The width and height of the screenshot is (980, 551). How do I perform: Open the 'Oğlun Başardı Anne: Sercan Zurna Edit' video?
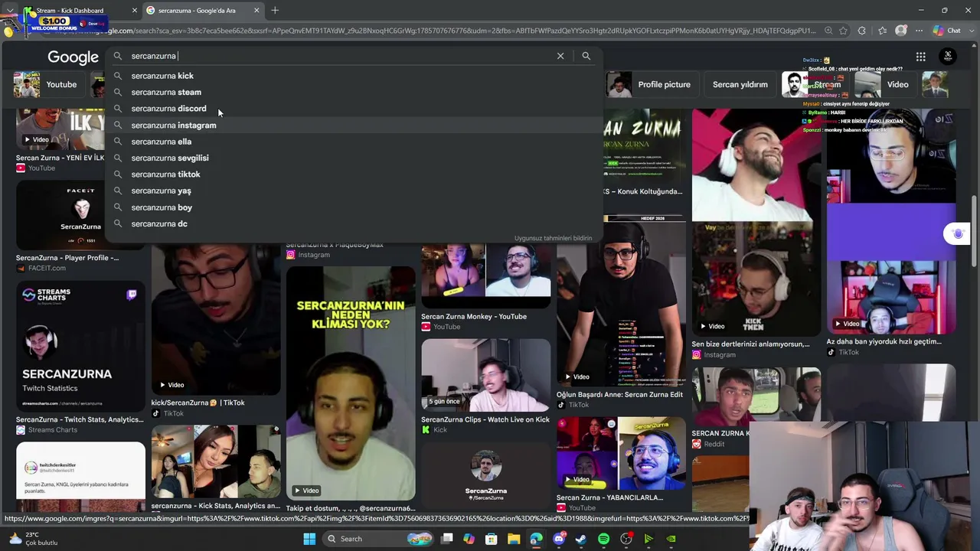pos(621,301)
